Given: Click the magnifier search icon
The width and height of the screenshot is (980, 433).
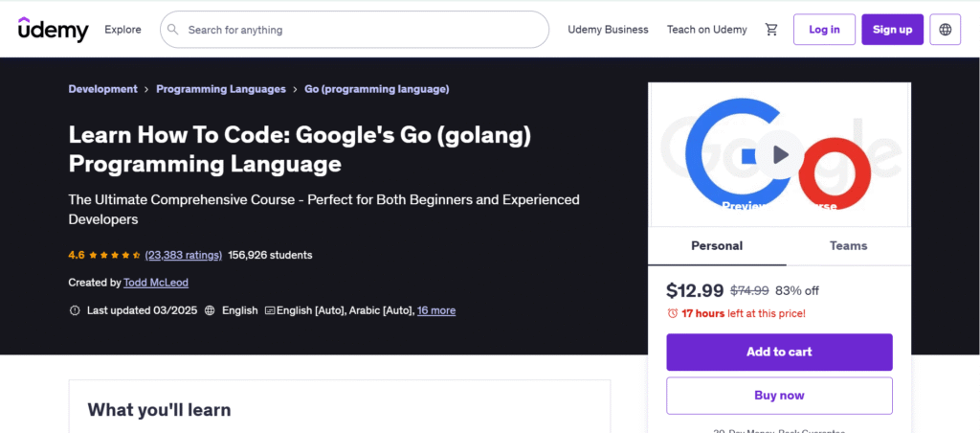Looking at the screenshot, I should 173,30.
